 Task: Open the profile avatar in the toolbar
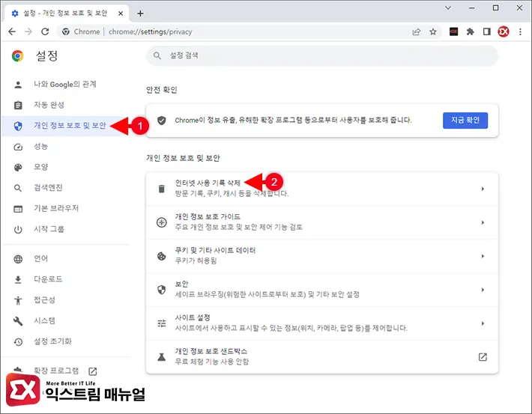(504, 32)
